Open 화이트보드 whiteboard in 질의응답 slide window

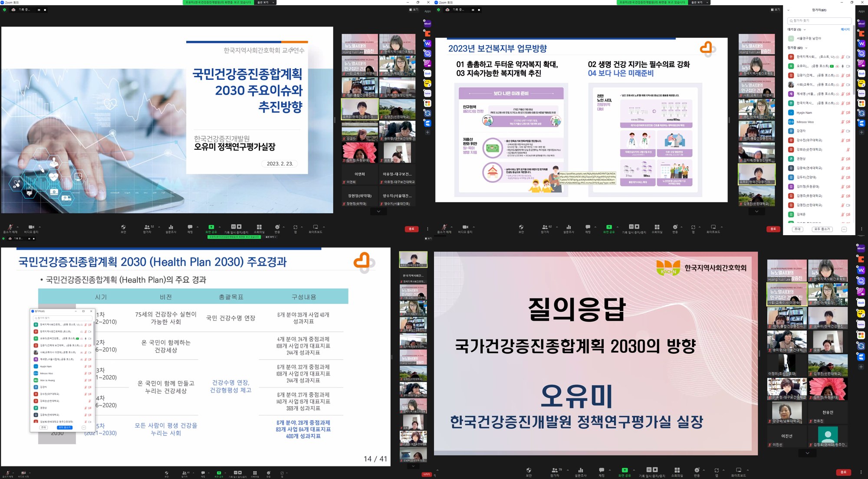pos(738,471)
